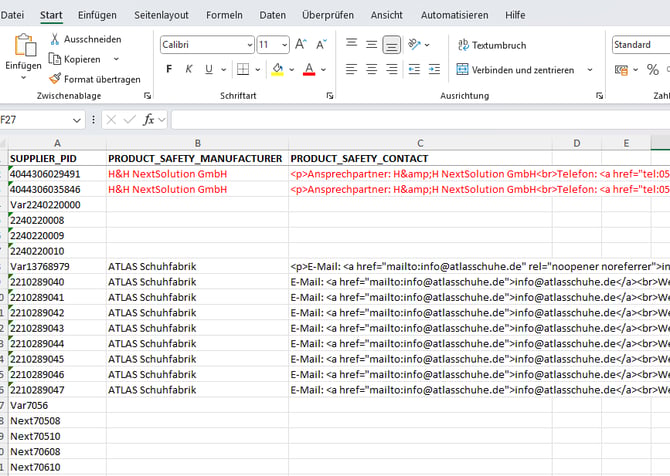Screen dimensions: 670x476
Task: Toggle bold F formatting
Action: coord(169,70)
